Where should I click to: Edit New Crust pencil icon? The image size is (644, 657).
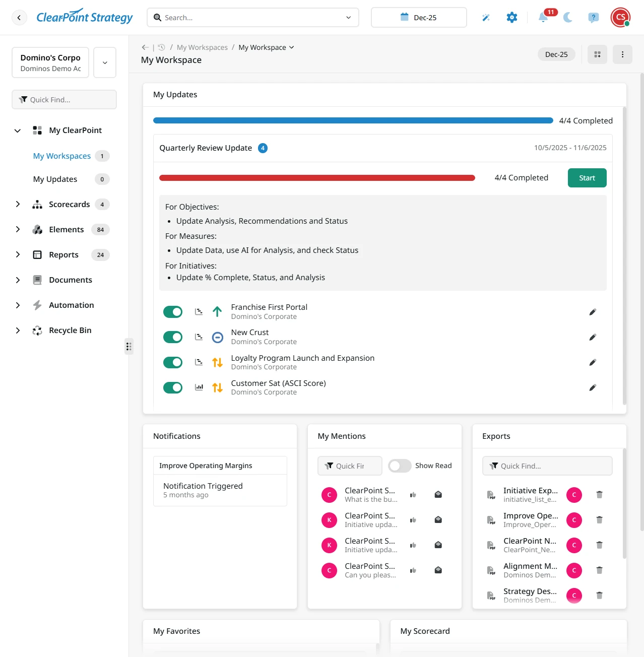coord(593,337)
